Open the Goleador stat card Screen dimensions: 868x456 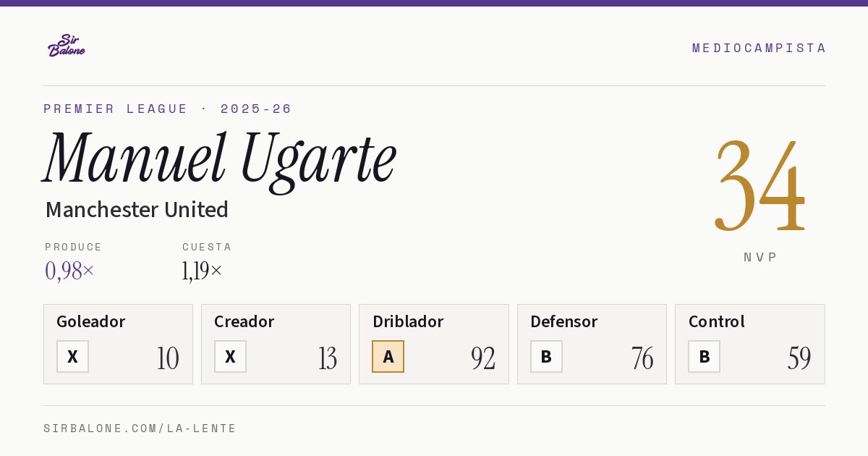118,344
